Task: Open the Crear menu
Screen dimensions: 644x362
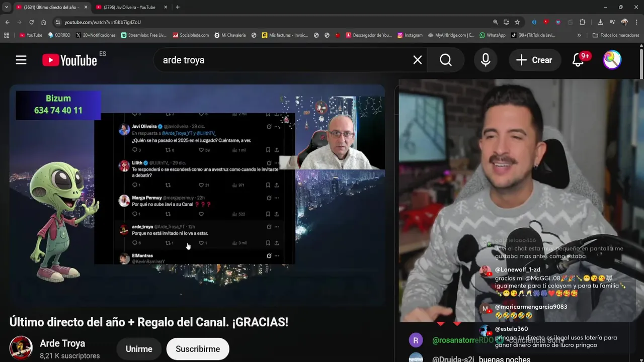Action: (x=534, y=60)
